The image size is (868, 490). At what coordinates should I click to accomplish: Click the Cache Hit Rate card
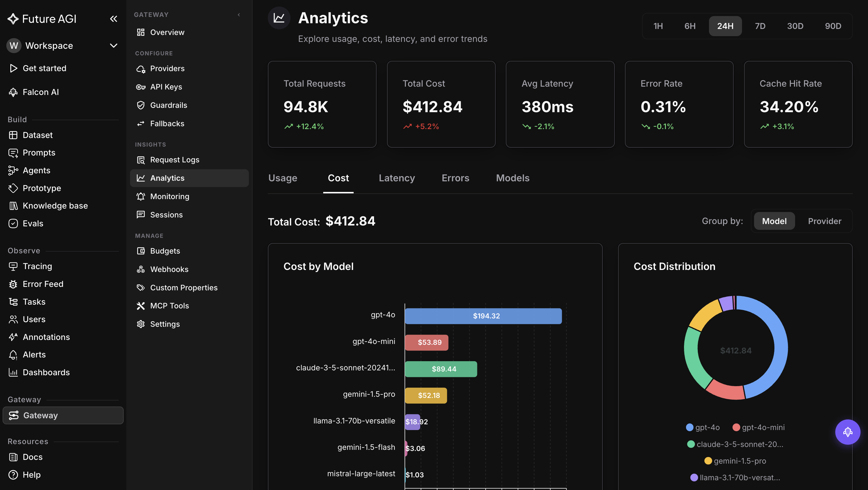point(798,104)
